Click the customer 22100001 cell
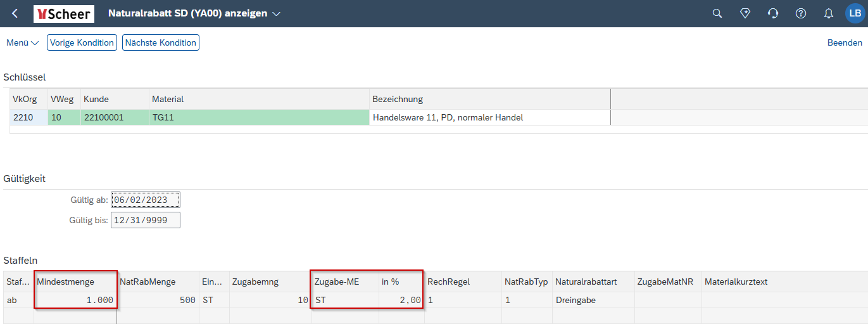Screen dimensions: 868x324 [x=115, y=117]
